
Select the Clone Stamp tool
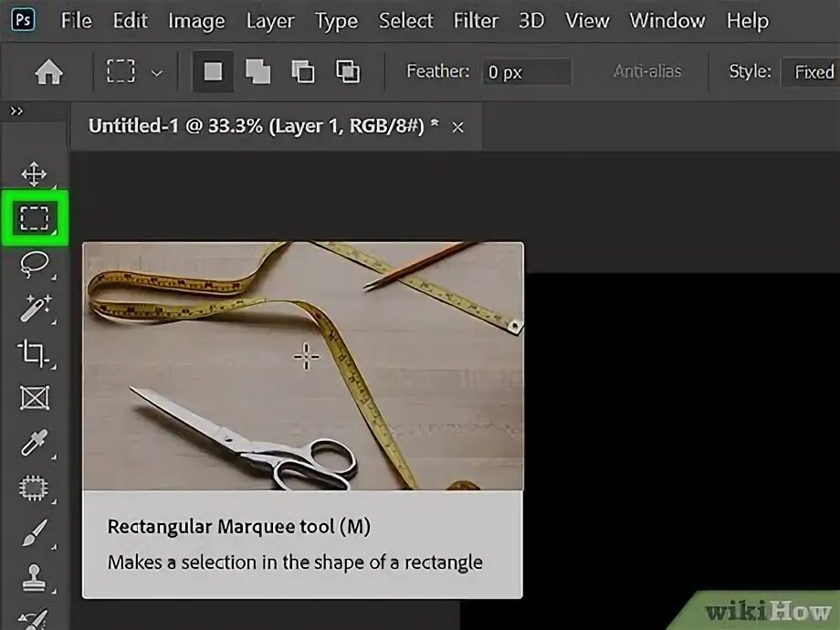click(34, 577)
